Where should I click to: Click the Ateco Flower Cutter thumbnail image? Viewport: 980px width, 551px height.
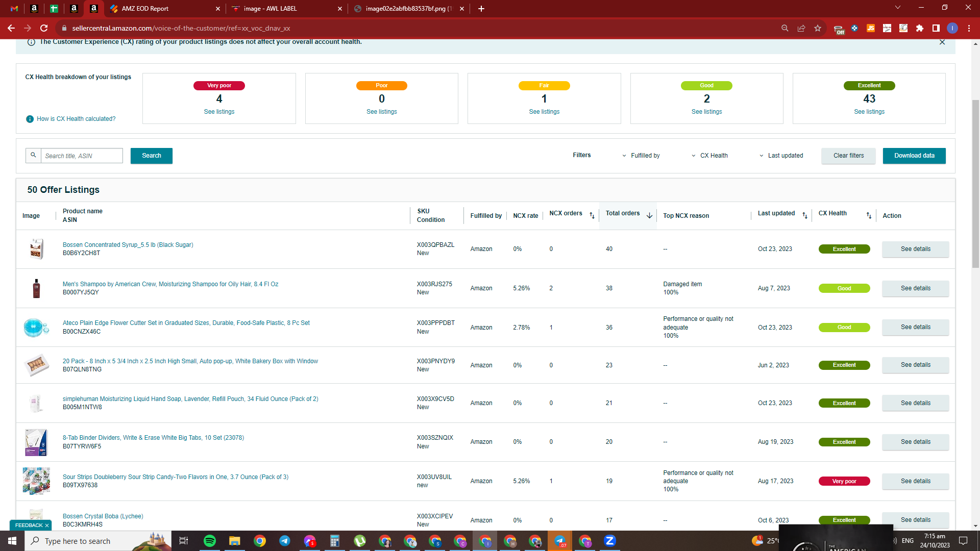pos(36,327)
